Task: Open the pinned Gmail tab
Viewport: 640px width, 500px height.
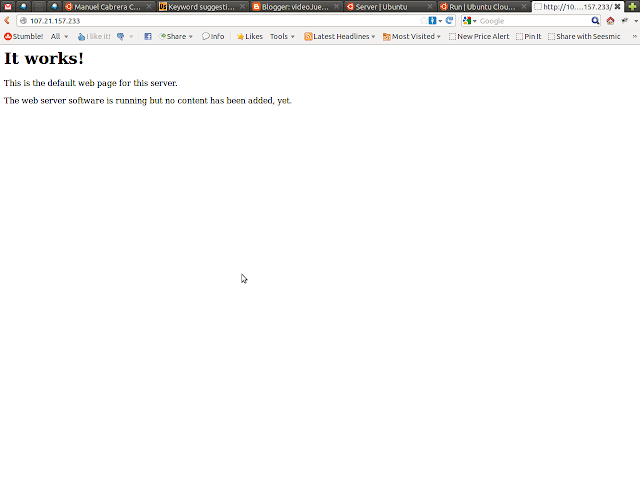Action: [8, 7]
